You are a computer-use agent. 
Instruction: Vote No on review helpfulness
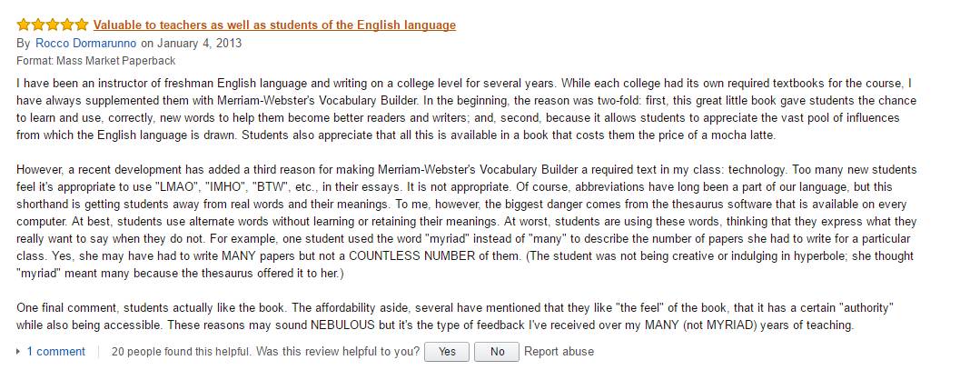coord(497,352)
